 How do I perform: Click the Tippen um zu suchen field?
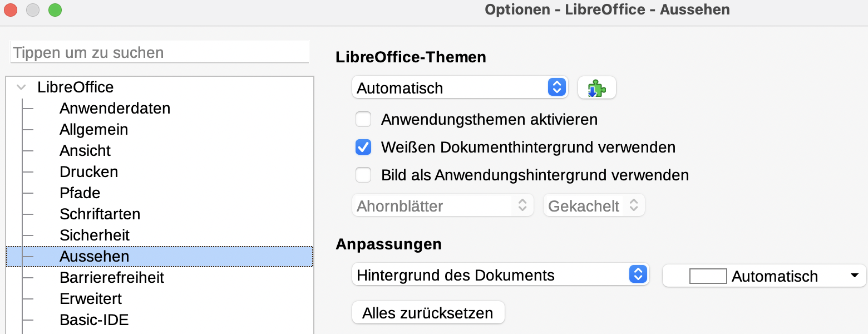click(x=160, y=52)
